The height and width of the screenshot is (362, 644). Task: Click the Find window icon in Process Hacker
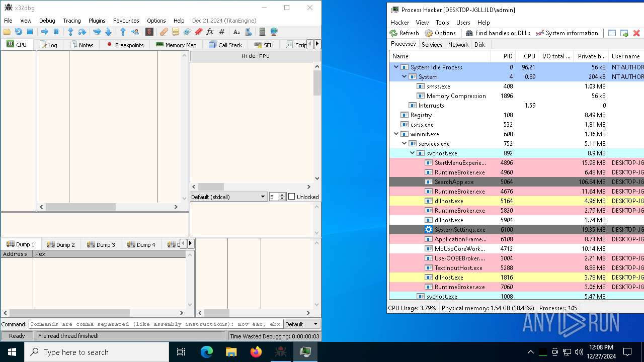[612, 33]
